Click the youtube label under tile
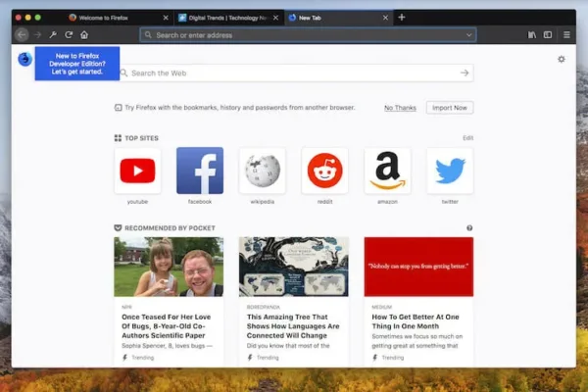Viewport: 588px width, 392px height. 137,202
